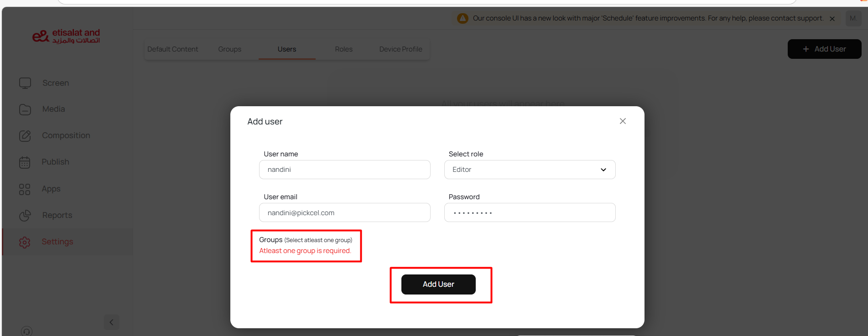Click into the User email field

click(x=344, y=213)
